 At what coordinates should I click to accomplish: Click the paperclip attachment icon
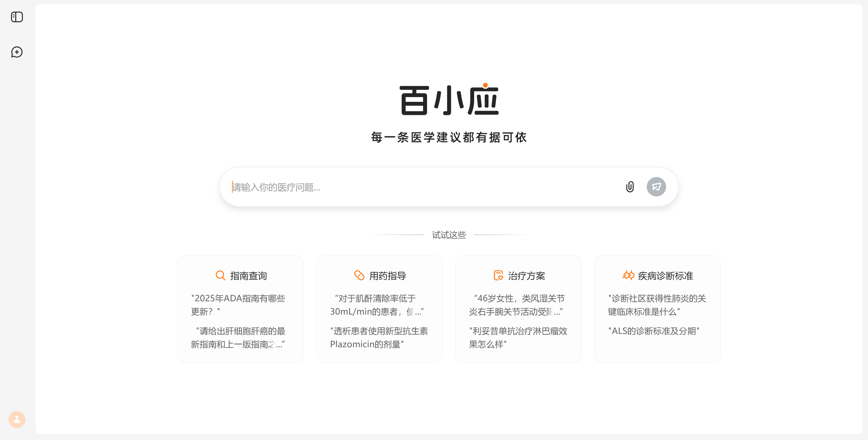point(630,187)
